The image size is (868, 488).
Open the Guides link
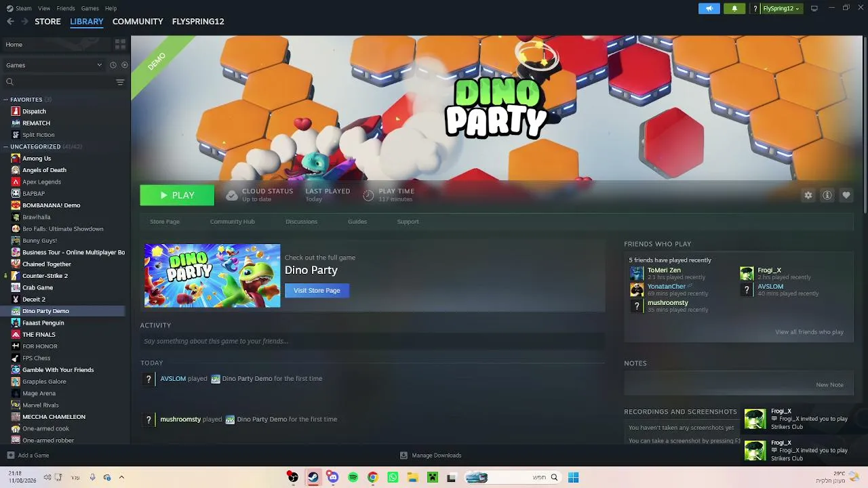[357, 222]
